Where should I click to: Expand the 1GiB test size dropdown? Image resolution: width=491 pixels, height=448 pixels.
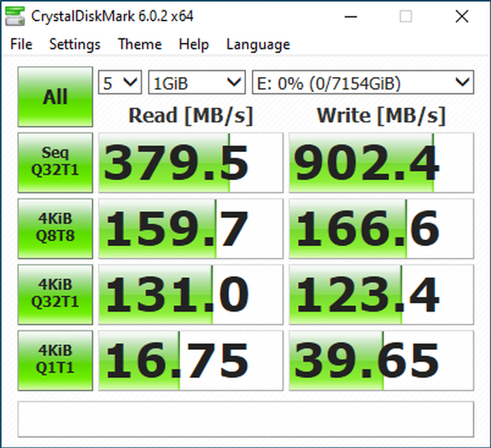tap(196, 83)
